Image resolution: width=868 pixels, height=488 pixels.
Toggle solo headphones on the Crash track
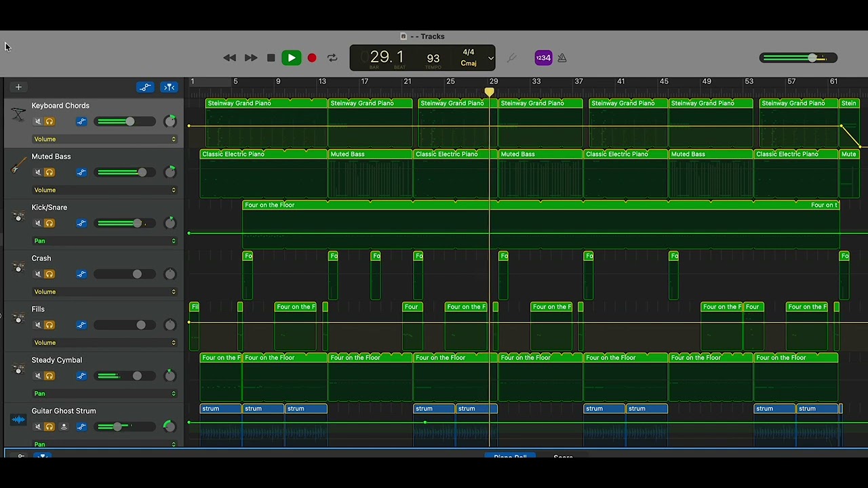(x=50, y=274)
